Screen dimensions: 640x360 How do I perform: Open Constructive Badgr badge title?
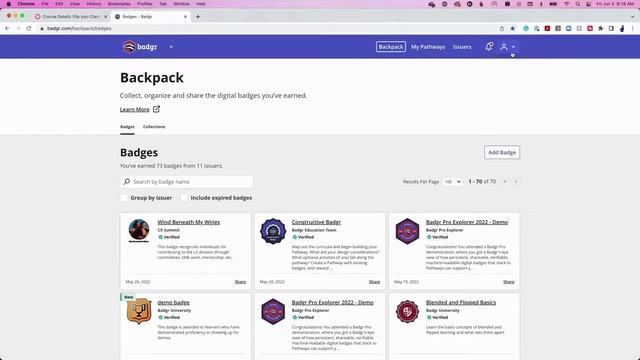coord(316,222)
